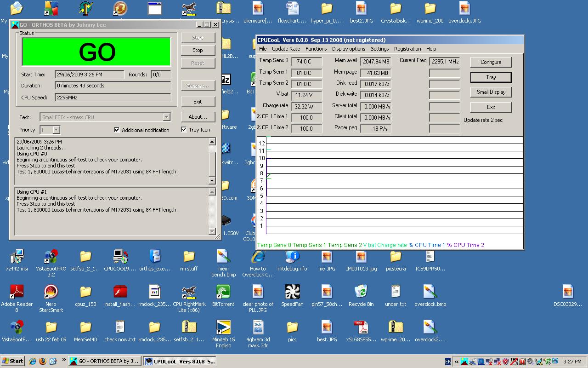
Task: Open the Settings menu in CPUCooL
Action: pyautogui.click(x=379, y=49)
